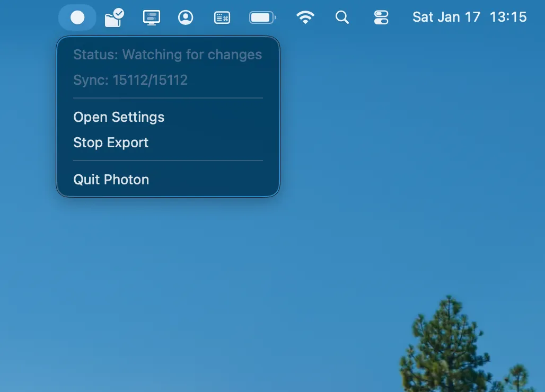Open the Wi-Fi menu
The width and height of the screenshot is (545, 392).
[x=305, y=17]
